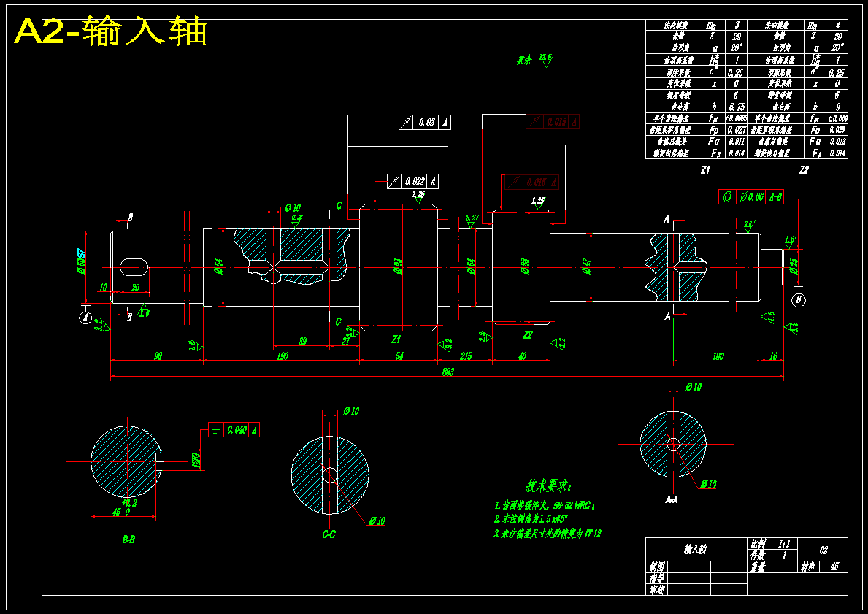Select the "6.75" tooth height value

coord(736,107)
